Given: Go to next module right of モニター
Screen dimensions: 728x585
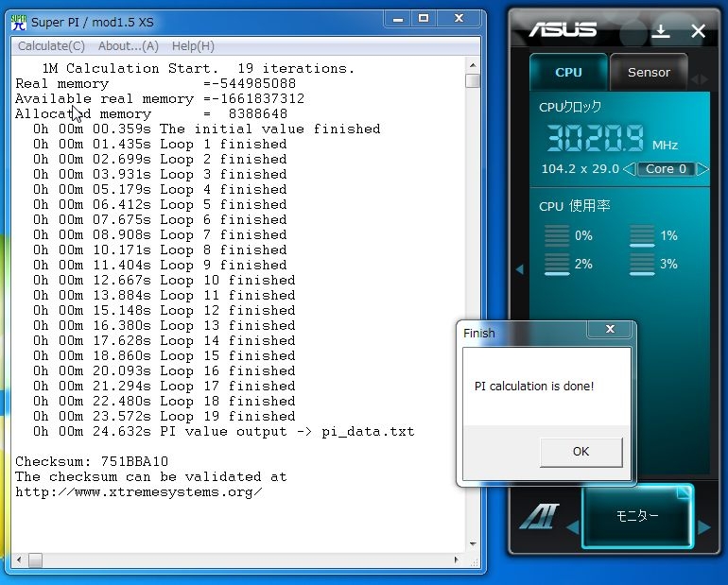Looking at the screenshot, I should [703, 527].
